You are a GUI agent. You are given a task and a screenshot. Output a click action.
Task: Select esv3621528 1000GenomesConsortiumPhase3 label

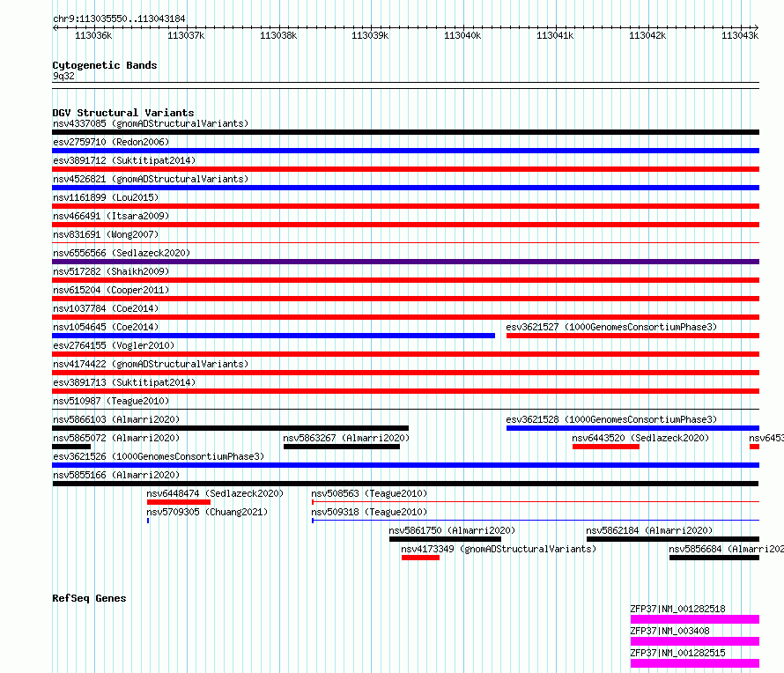611,419
